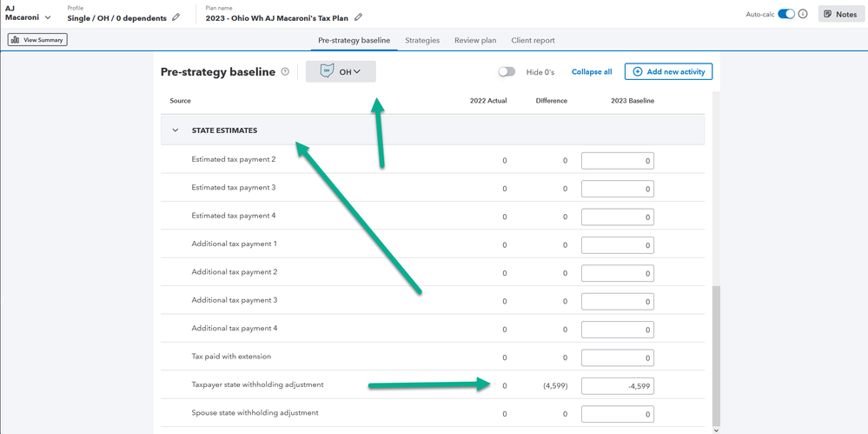Open the Review plan tab
Viewport: 868px width, 434px height.
click(475, 40)
